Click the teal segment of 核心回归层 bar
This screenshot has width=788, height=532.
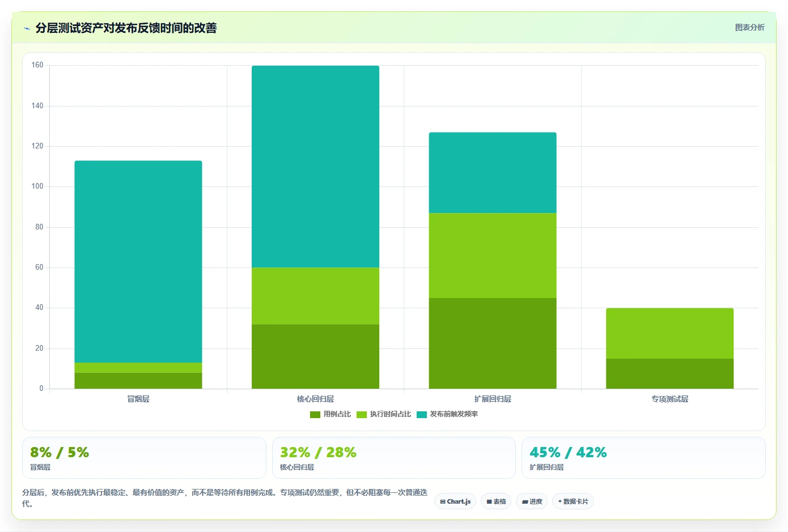(315, 167)
